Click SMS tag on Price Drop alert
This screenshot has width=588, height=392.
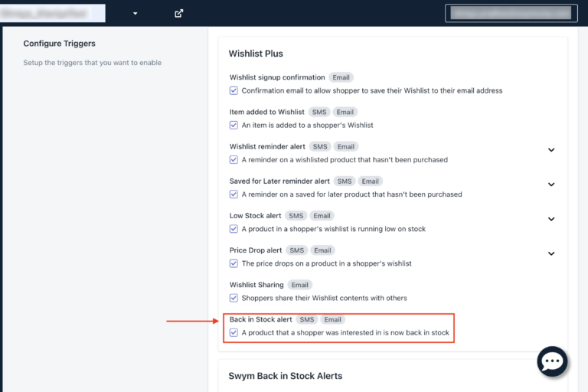[296, 250]
